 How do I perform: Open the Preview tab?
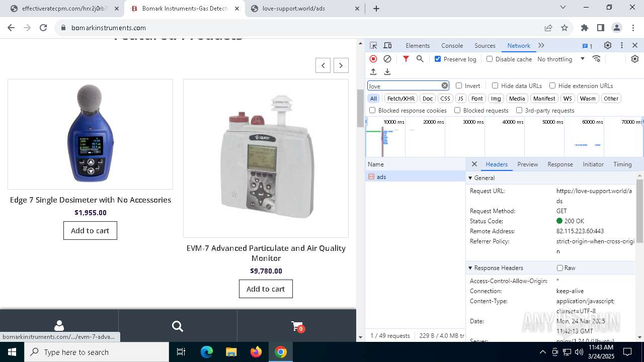tap(527, 164)
